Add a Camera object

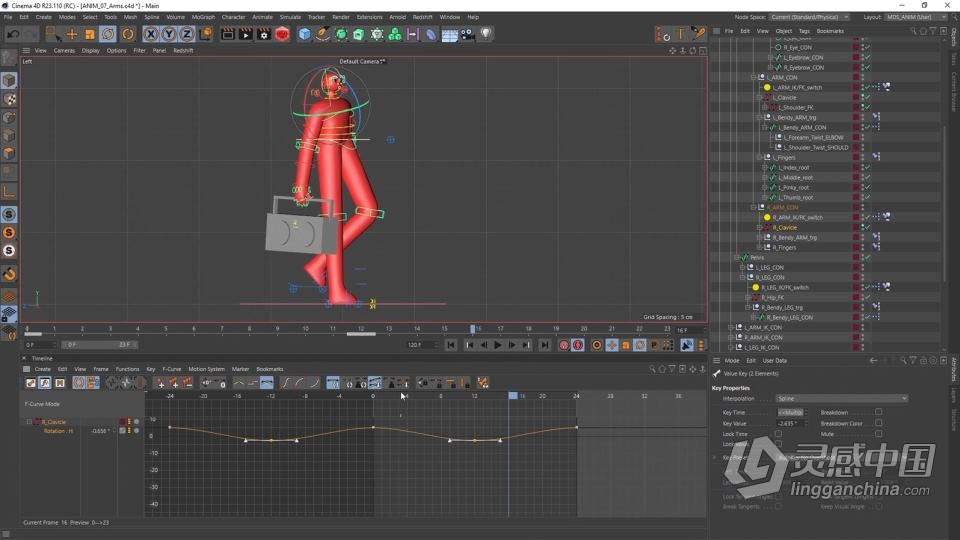[468, 34]
